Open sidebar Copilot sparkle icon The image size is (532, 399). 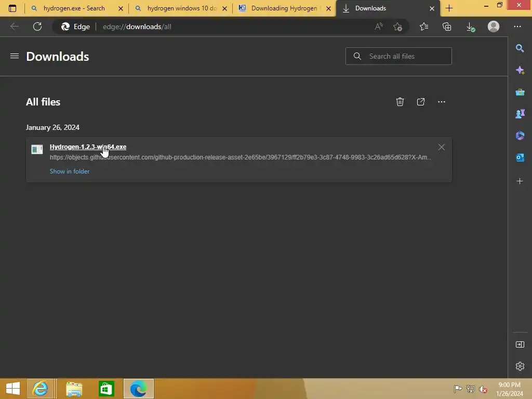tap(520, 70)
